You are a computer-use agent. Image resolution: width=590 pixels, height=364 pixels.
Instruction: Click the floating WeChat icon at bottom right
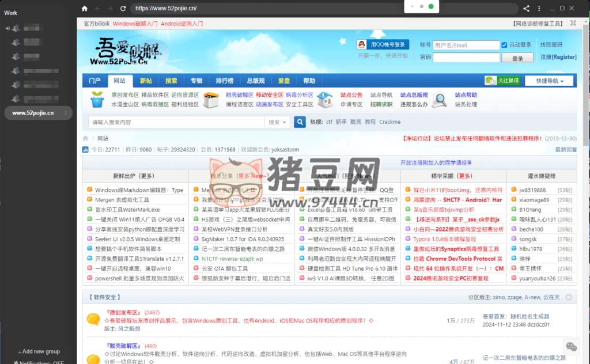[571, 346]
